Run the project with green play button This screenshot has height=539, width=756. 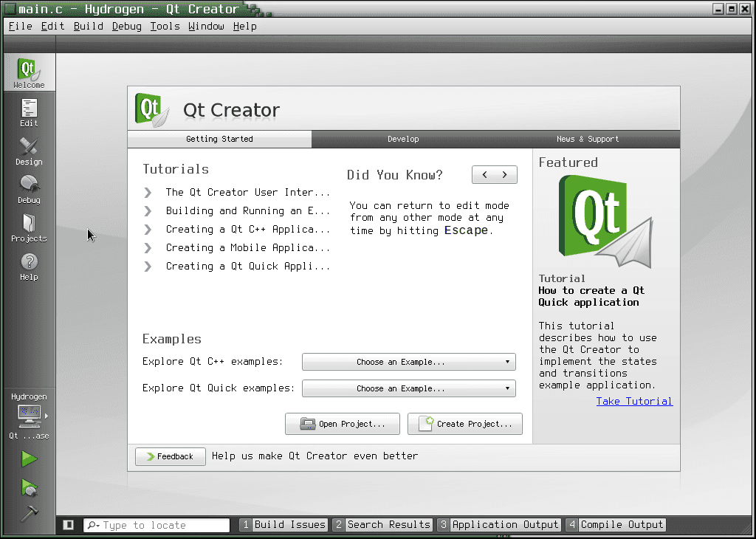(29, 459)
